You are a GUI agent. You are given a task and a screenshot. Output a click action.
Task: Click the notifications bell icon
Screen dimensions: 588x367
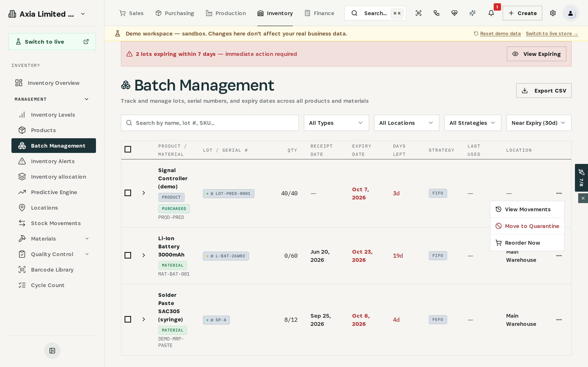tap(491, 13)
